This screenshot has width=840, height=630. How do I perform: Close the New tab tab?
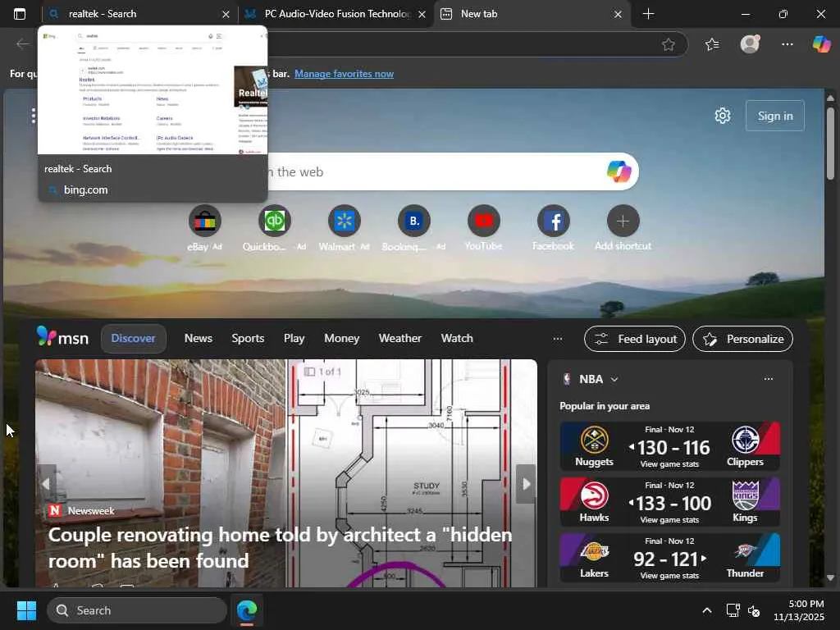point(618,15)
